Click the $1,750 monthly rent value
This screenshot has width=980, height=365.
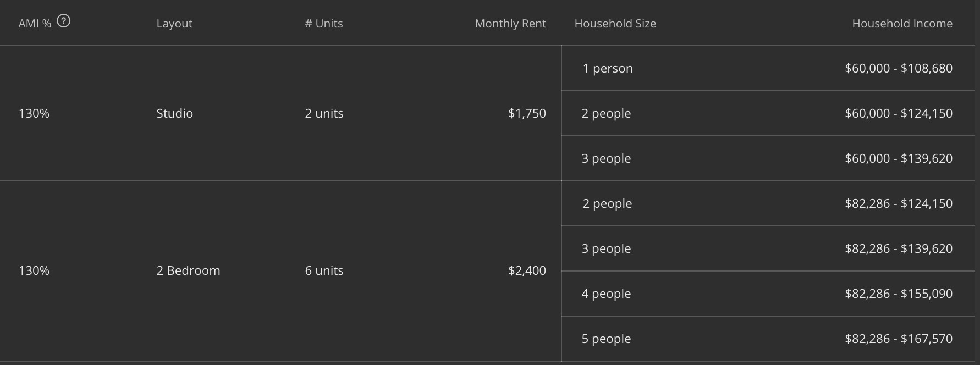(x=527, y=113)
